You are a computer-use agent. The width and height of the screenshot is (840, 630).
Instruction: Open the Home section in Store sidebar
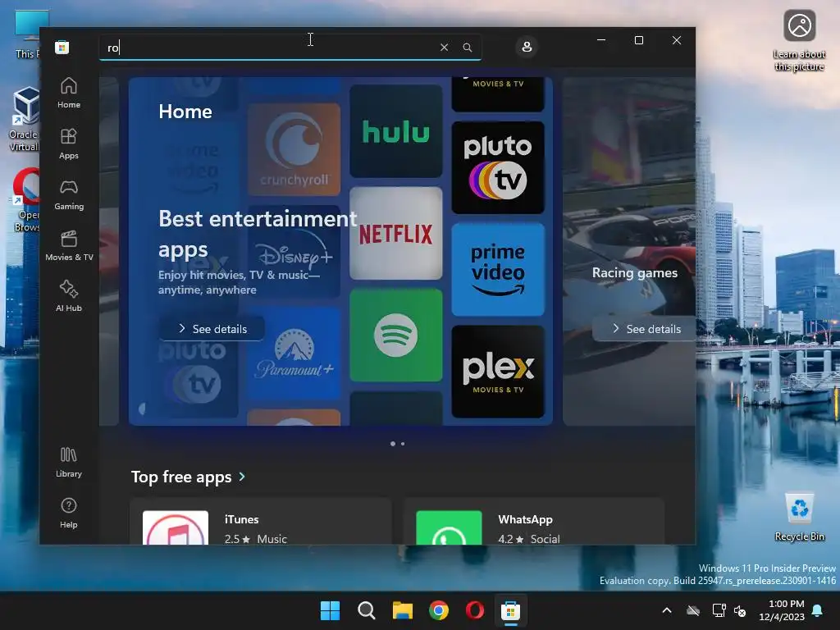[69, 94]
